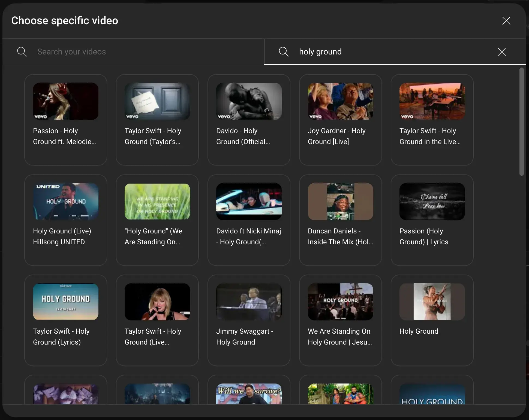Image resolution: width=529 pixels, height=420 pixels.
Task: Click the title text Passion - Holy Ground ft. Melodie...
Action: pyautogui.click(x=64, y=136)
